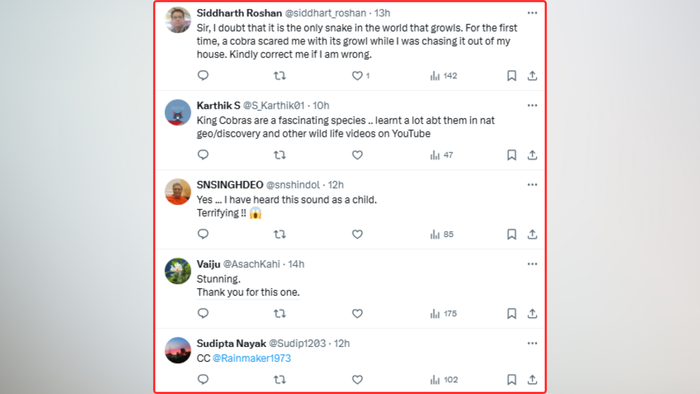
Task: Click Vaiju's flower profile picture
Action: click(x=178, y=271)
